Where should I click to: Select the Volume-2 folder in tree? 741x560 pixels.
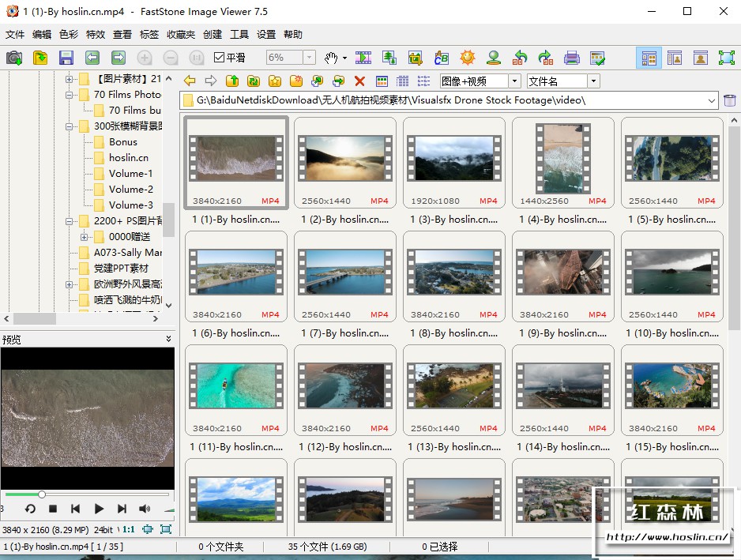coord(130,190)
